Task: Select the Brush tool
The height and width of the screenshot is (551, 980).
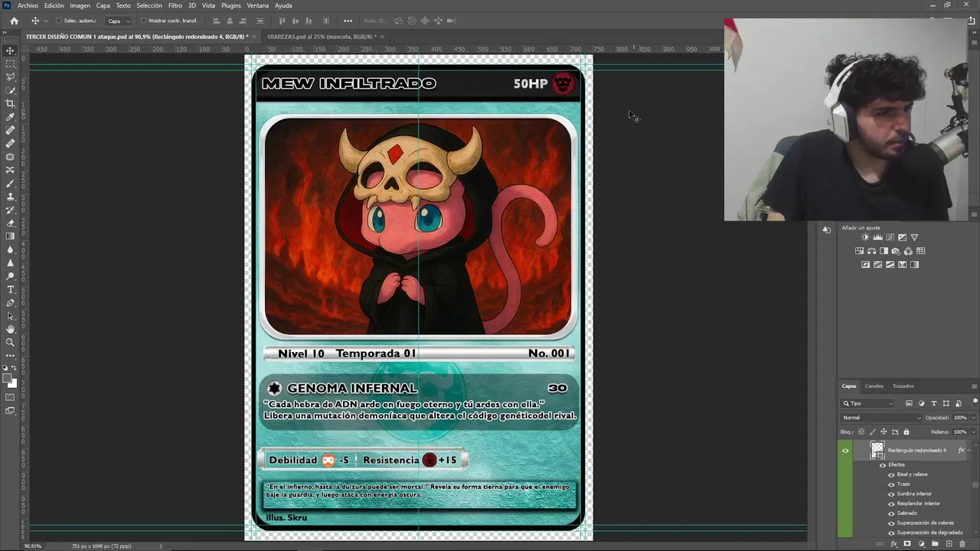Action: [10, 184]
